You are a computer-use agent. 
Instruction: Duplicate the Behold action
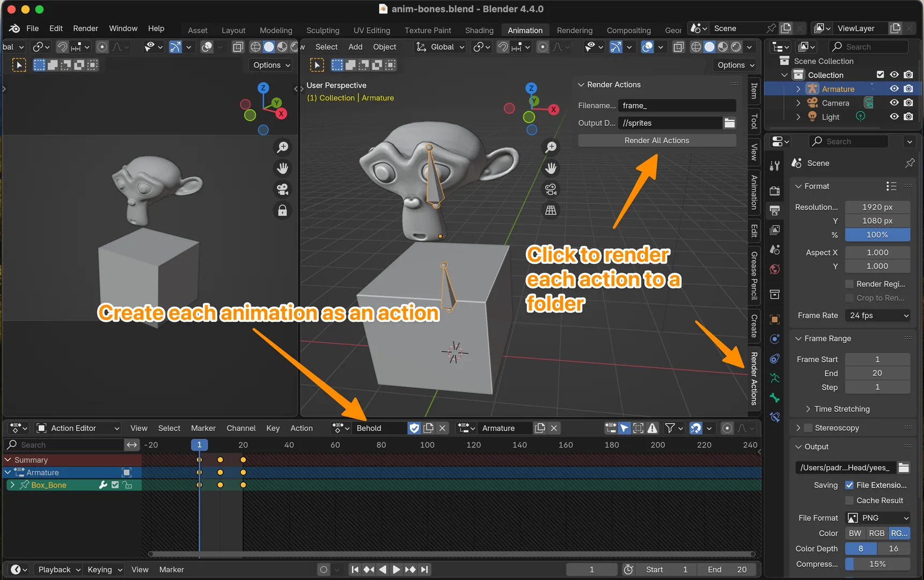click(x=428, y=428)
